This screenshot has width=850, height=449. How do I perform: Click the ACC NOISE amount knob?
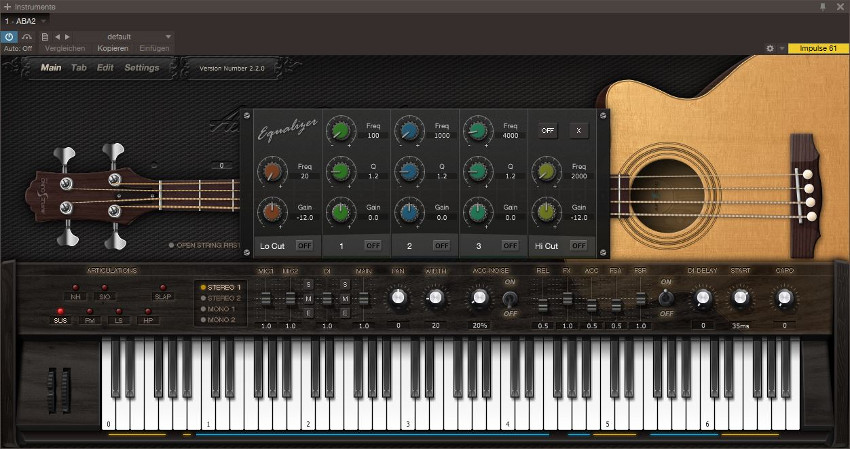tap(479, 298)
